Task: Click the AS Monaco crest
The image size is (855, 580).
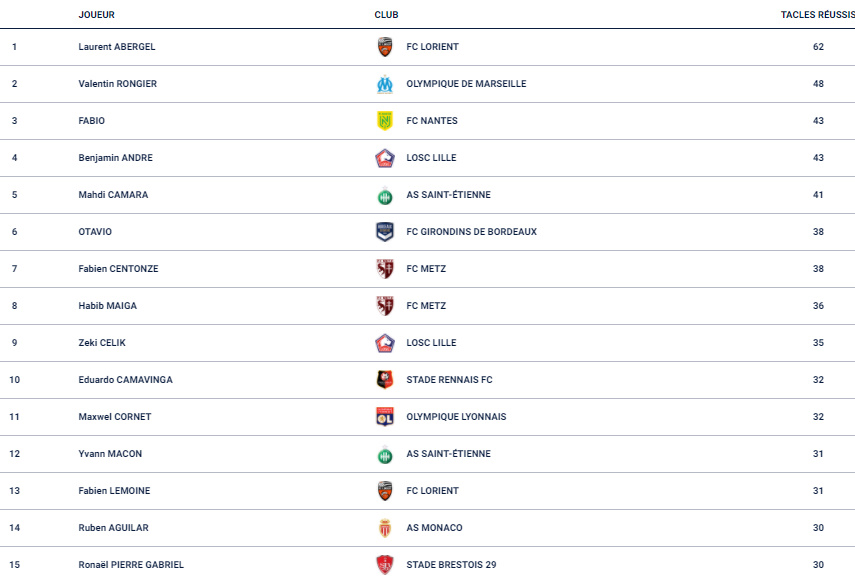Action: (x=385, y=528)
